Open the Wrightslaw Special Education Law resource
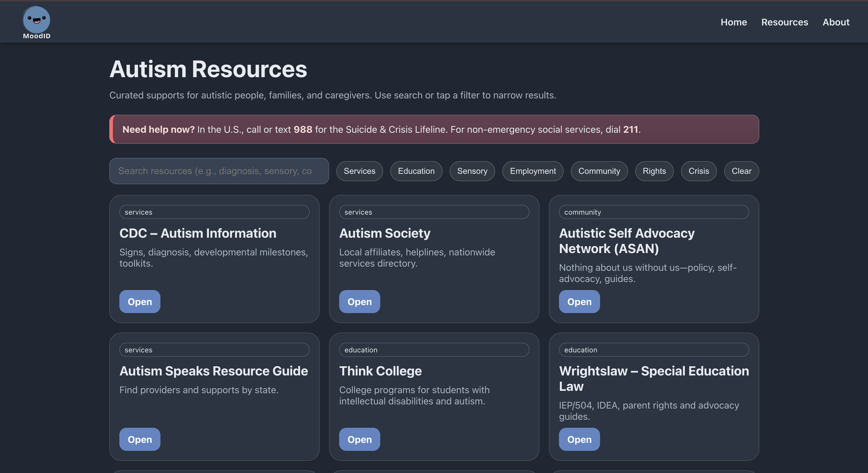The width and height of the screenshot is (868, 473). (579, 439)
